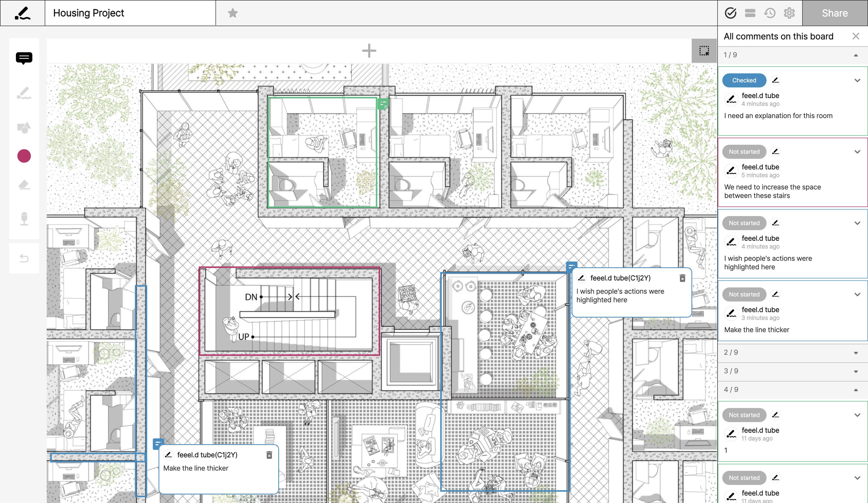Close the All comments panel
Viewport: 868px width, 503px height.
[856, 36]
